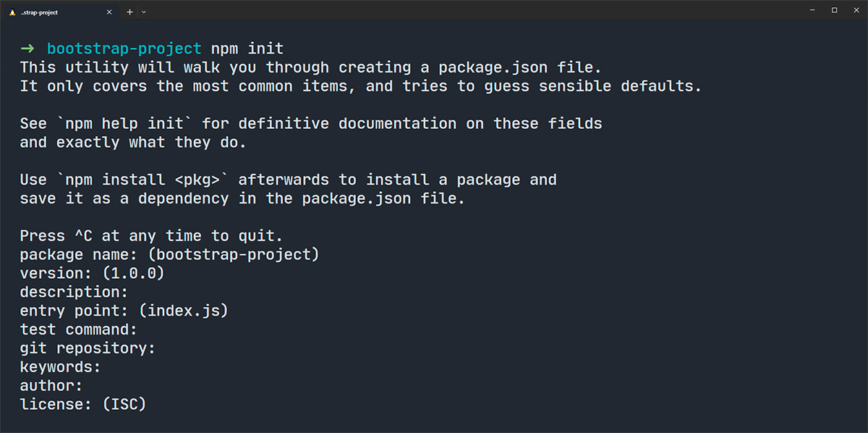This screenshot has height=433, width=868.
Task: Open a new terminal tab with plus
Action: click(x=130, y=12)
